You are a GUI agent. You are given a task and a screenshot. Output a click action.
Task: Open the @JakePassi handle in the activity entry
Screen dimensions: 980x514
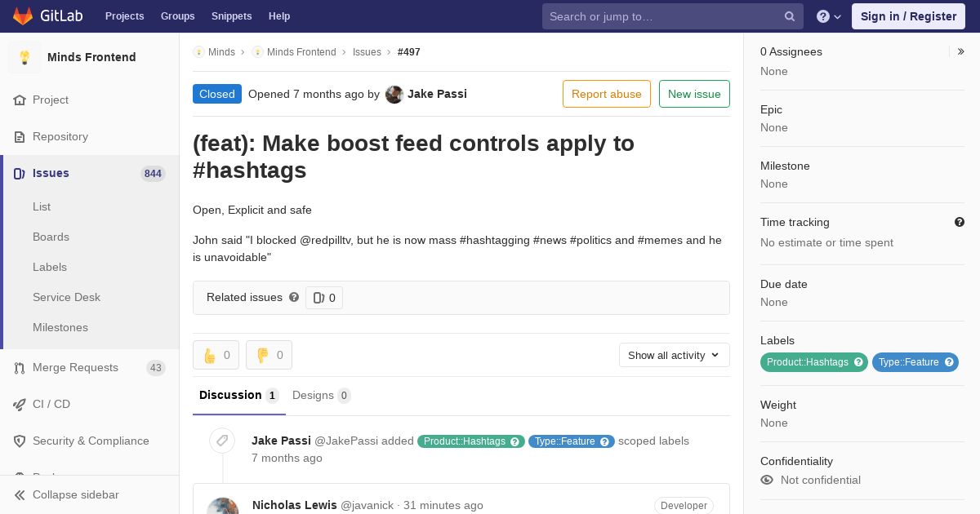[x=346, y=441]
